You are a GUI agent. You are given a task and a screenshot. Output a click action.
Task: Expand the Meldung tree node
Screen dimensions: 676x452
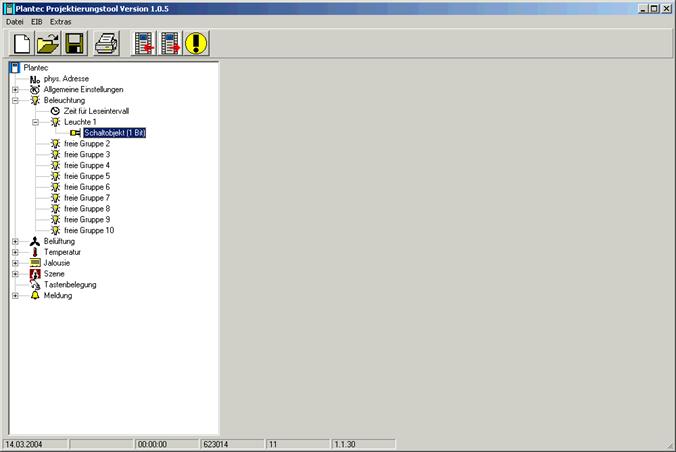[x=15, y=295]
